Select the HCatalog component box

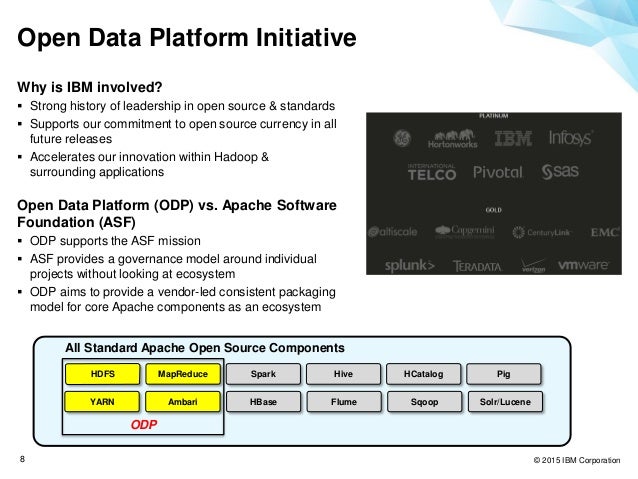(x=424, y=374)
